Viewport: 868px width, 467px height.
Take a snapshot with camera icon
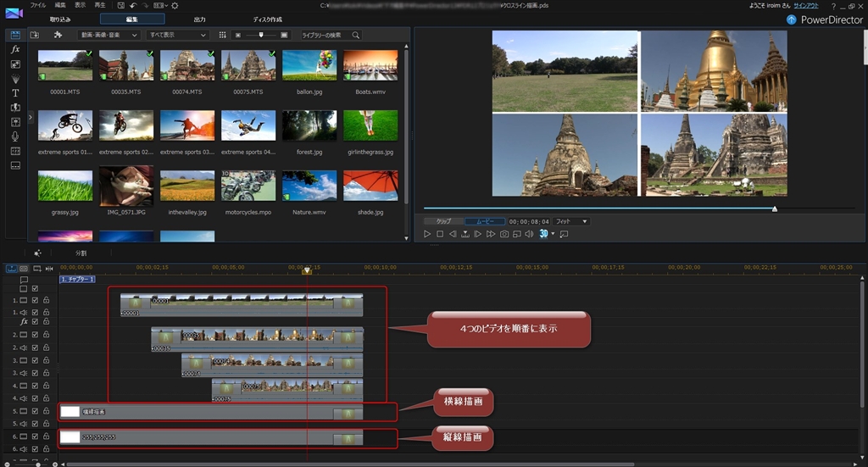(504, 234)
